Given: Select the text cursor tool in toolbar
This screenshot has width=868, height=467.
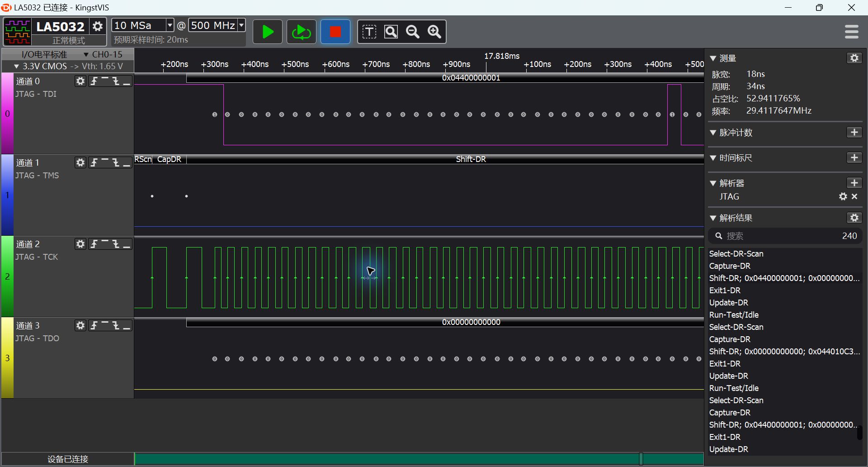Looking at the screenshot, I should point(369,32).
